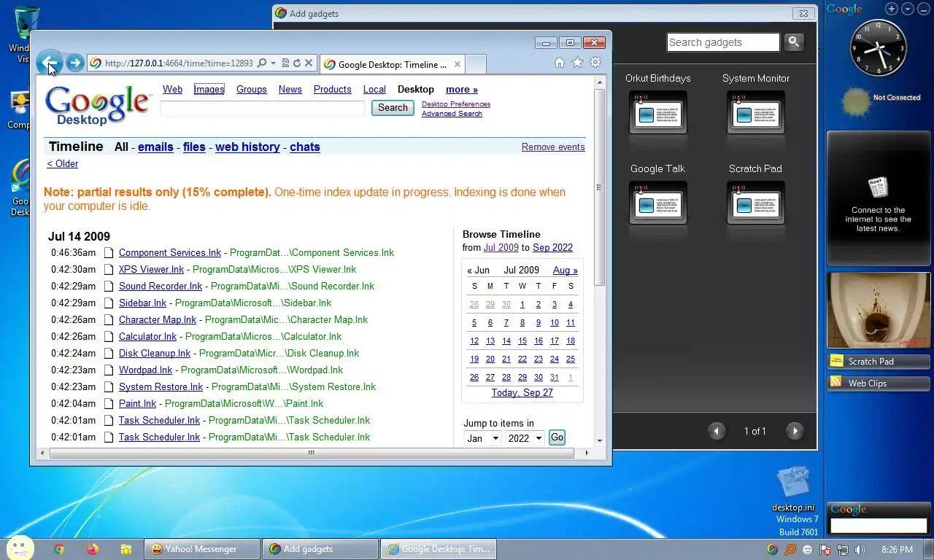Click the Google Desktop search input field

(x=263, y=108)
